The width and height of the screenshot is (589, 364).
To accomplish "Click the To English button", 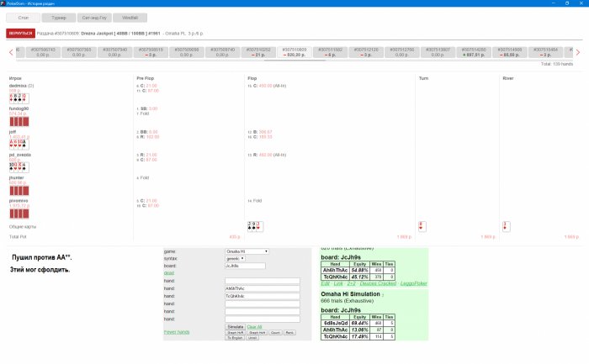I will [x=235, y=338].
